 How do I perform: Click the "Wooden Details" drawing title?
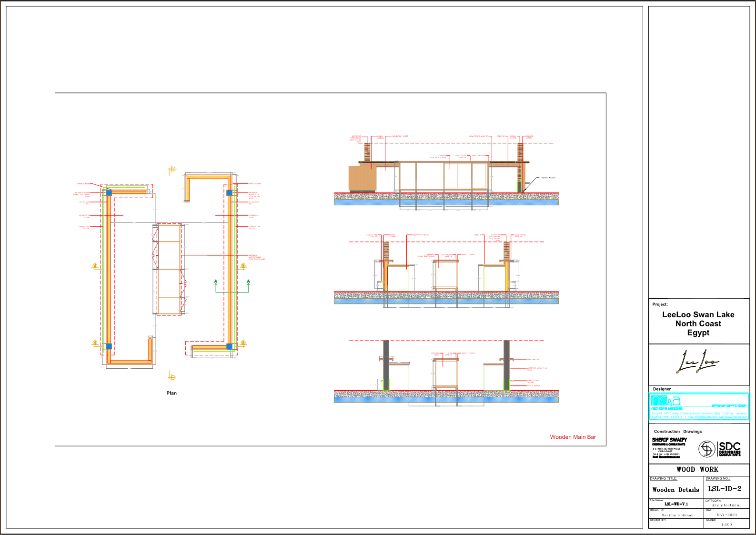[x=675, y=490]
